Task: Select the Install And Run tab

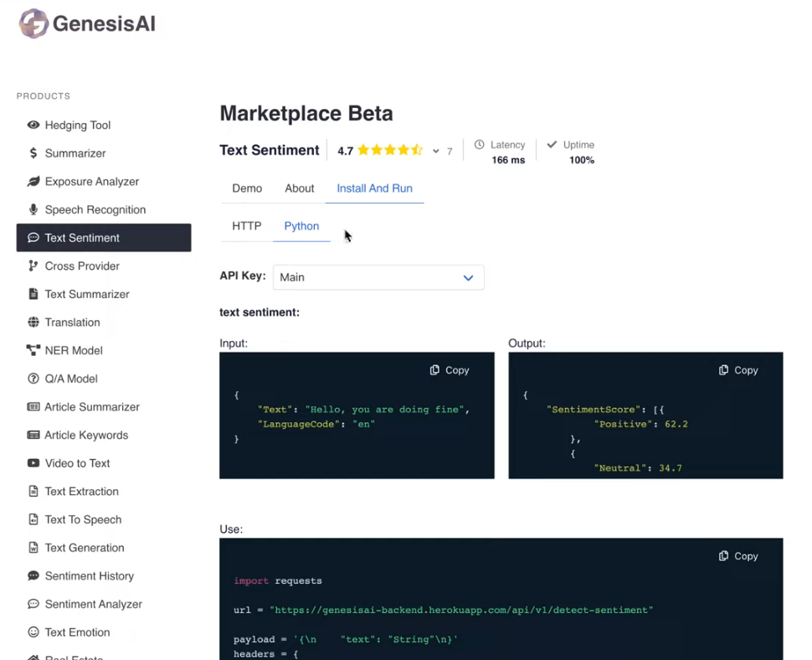Action: pos(374,188)
